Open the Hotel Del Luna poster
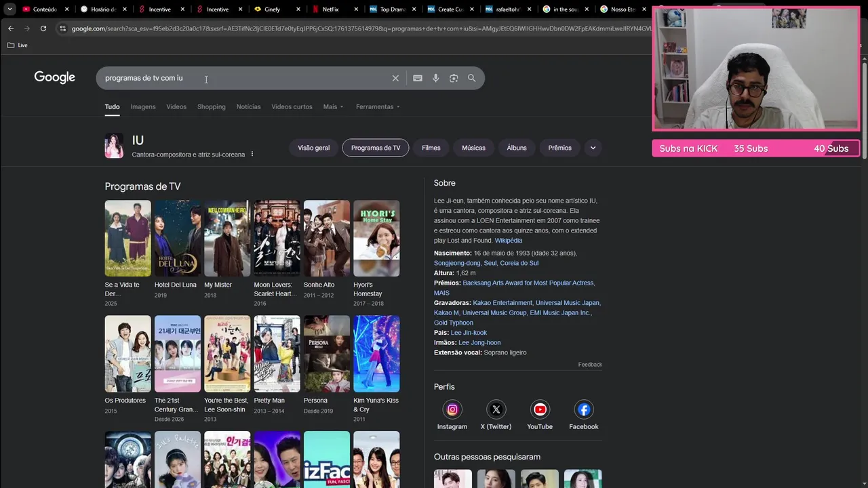 (x=178, y=238)
